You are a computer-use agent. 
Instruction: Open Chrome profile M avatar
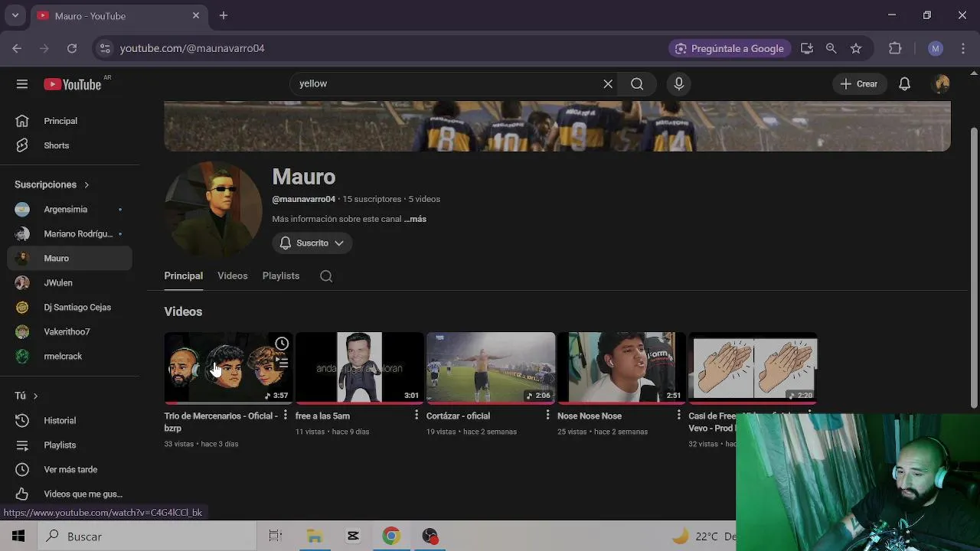(936, 48)
